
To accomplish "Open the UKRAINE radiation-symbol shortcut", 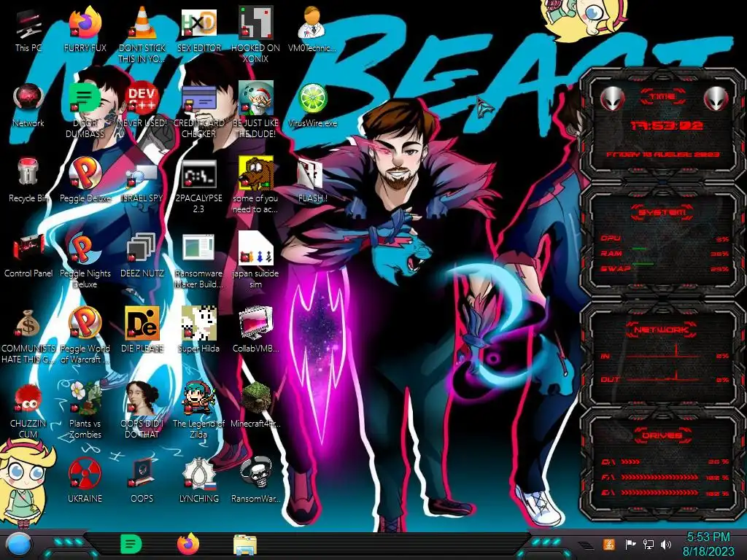I will pyautogui.click(x=85, y=480).
